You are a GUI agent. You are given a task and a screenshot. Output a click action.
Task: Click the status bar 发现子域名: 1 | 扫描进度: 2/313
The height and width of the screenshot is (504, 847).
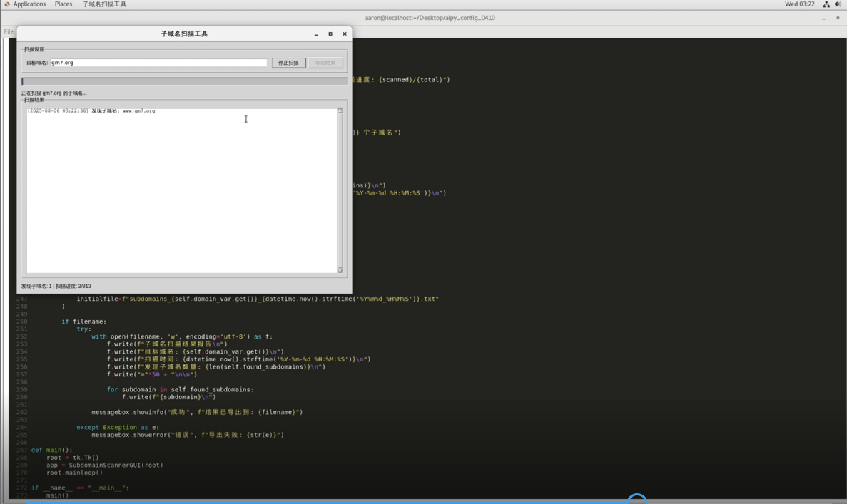pos(56,287)
